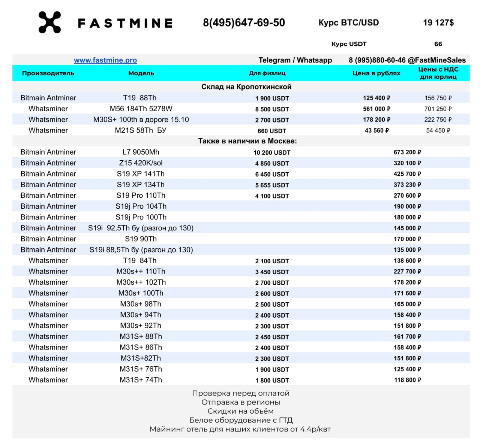Image resolution: width=480 pixels, height=448 pixels.
Task: Click the Производитель column header
Action: tap(48, 73)
